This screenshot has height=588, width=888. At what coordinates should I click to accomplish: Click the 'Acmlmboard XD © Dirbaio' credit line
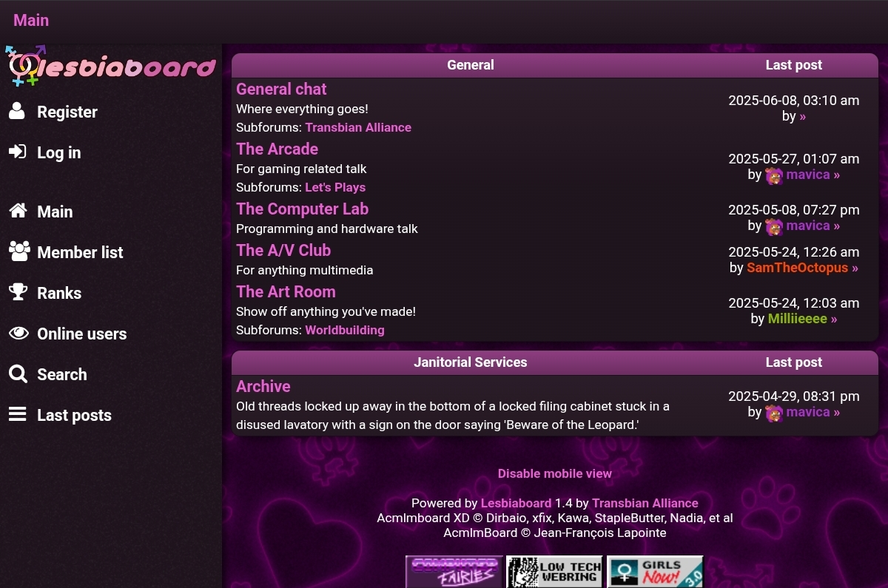pyautogui.click(x=555, y=518)
